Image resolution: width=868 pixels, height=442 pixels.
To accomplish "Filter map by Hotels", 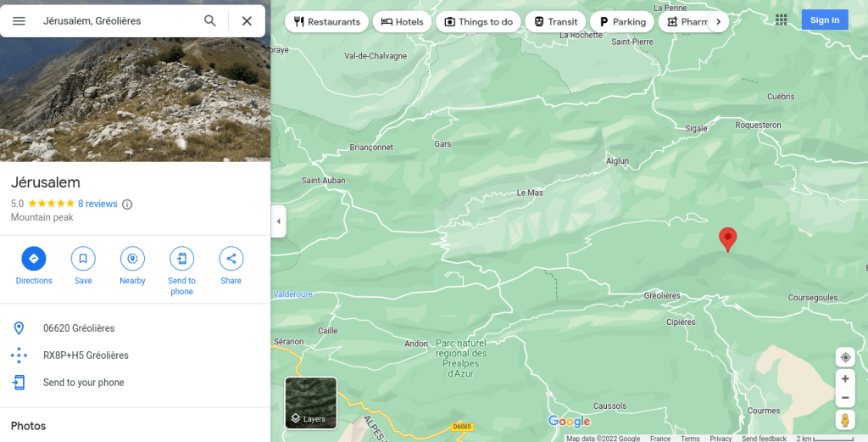I will point(402,22).
